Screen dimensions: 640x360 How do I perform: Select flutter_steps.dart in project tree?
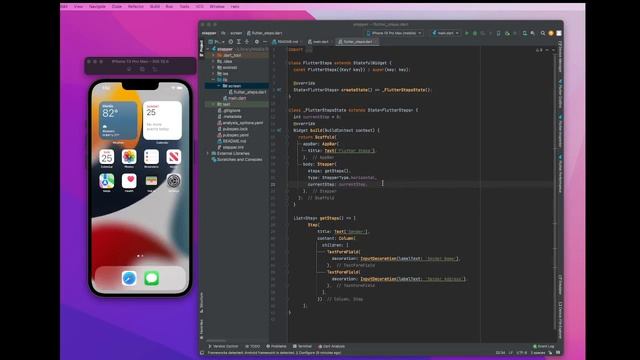click(x=248, y=92)
